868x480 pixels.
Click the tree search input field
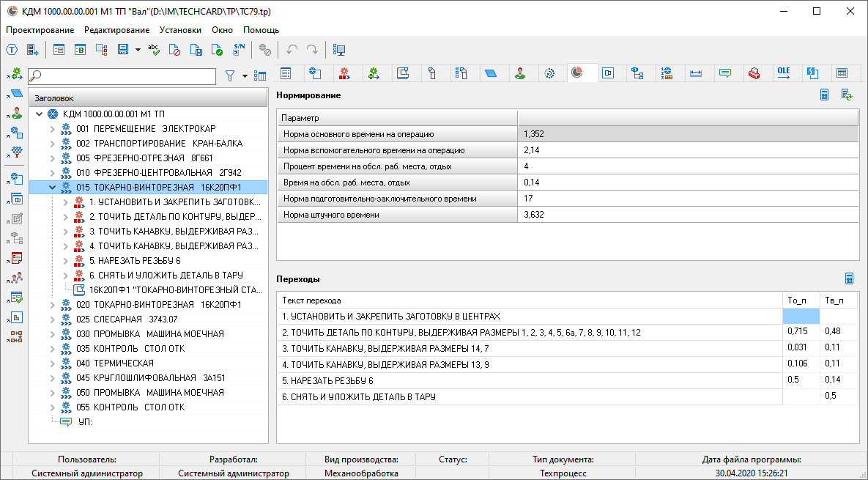pos(125,75)
